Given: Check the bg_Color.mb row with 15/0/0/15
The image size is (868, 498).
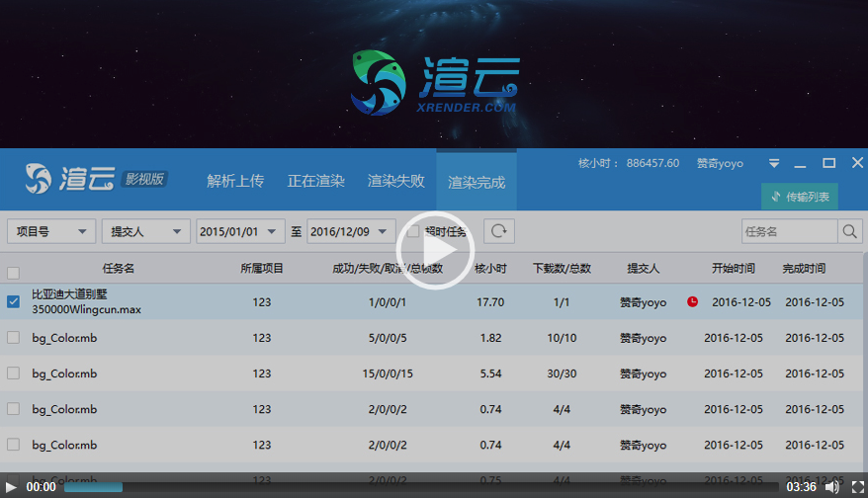Looking at the screenshot, I should coord(13,373).
